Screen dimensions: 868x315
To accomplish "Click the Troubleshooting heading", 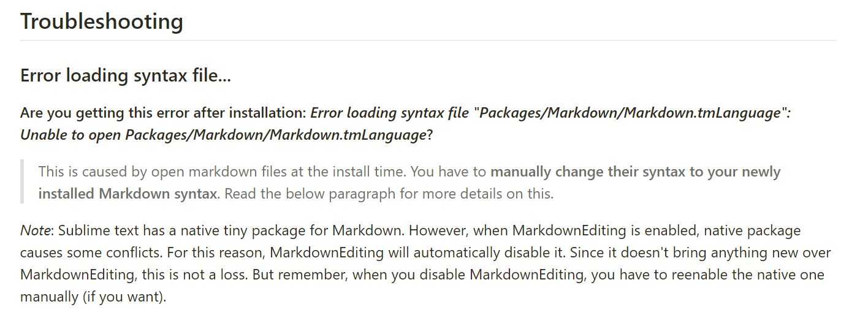I will [102, 22].
